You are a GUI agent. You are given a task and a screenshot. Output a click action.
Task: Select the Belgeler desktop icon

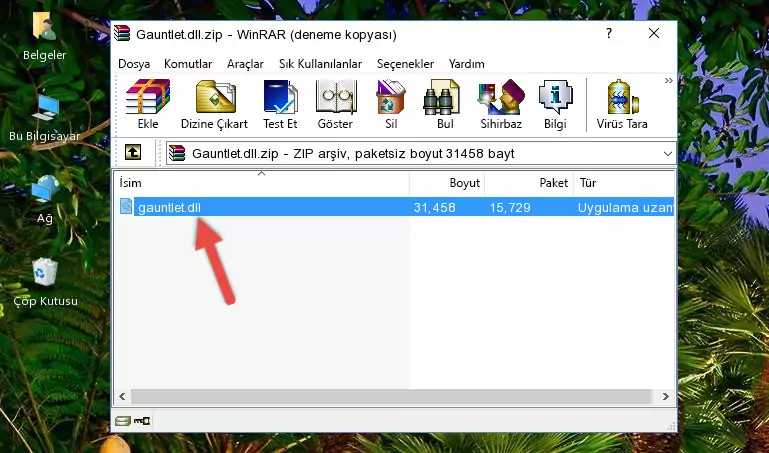tap(45, 37)
